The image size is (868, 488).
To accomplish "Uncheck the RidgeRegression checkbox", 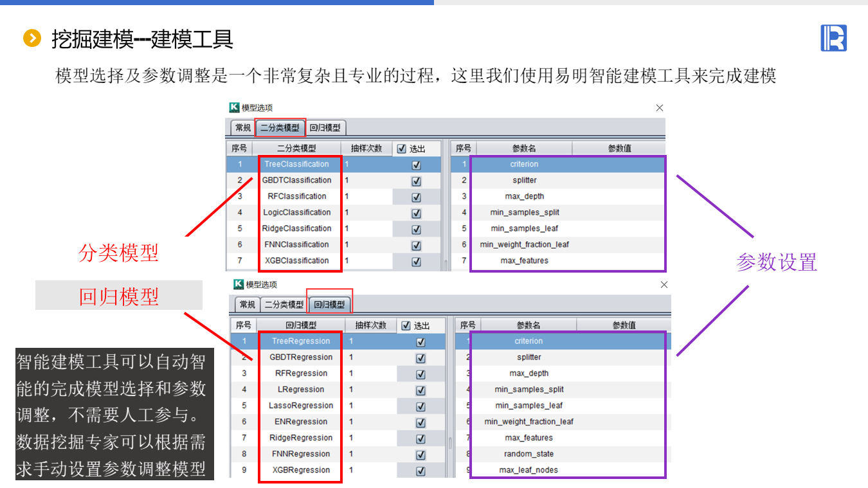I will 420,438.
